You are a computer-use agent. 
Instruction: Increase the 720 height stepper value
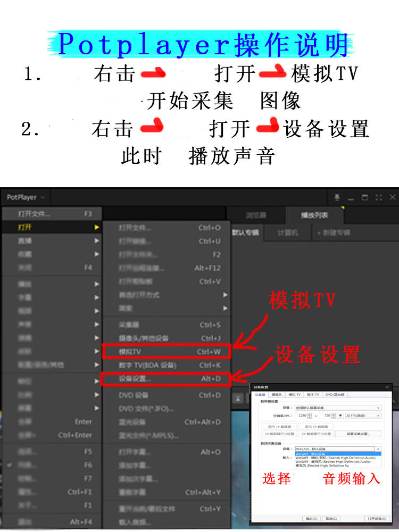click(x=334, y=414)
